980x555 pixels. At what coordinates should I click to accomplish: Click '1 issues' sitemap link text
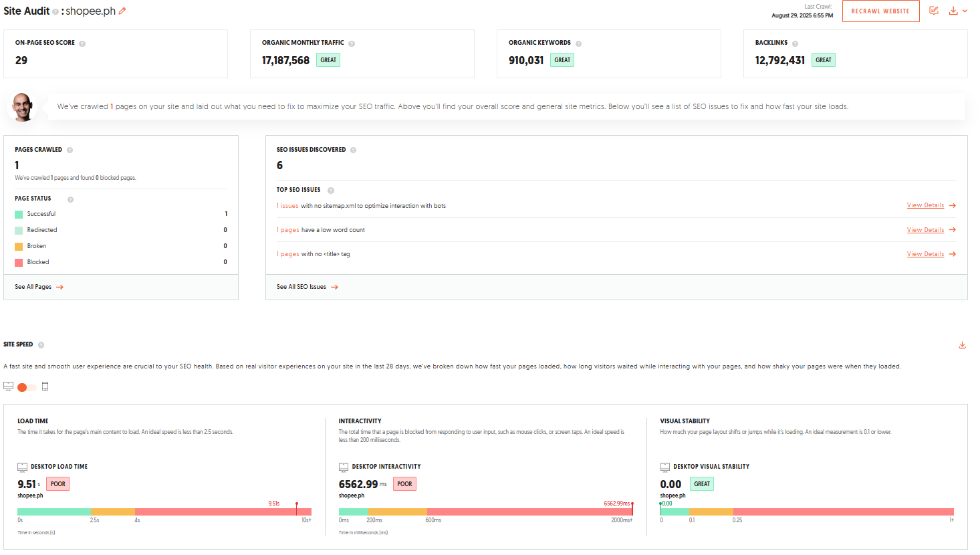287,206
